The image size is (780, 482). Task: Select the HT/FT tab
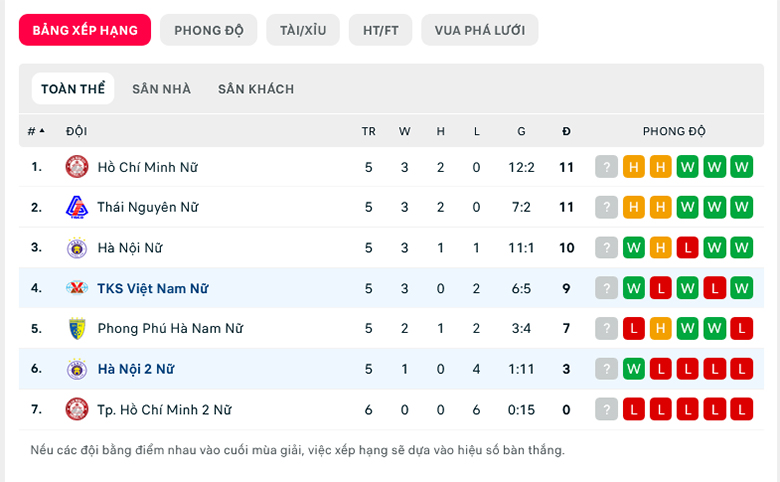381,30
